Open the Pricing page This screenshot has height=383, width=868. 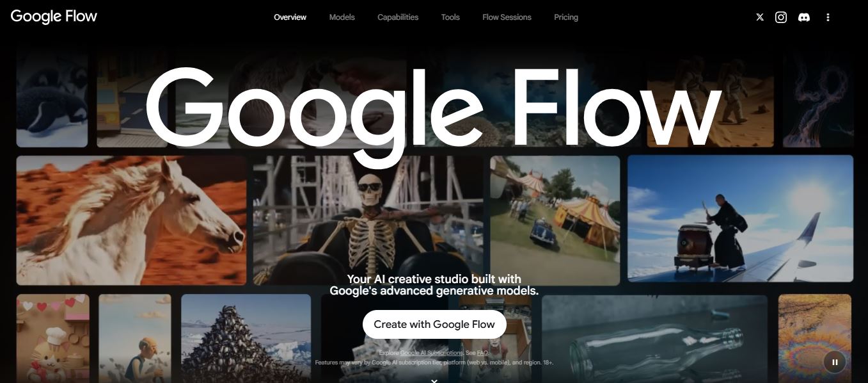point(566,17)
